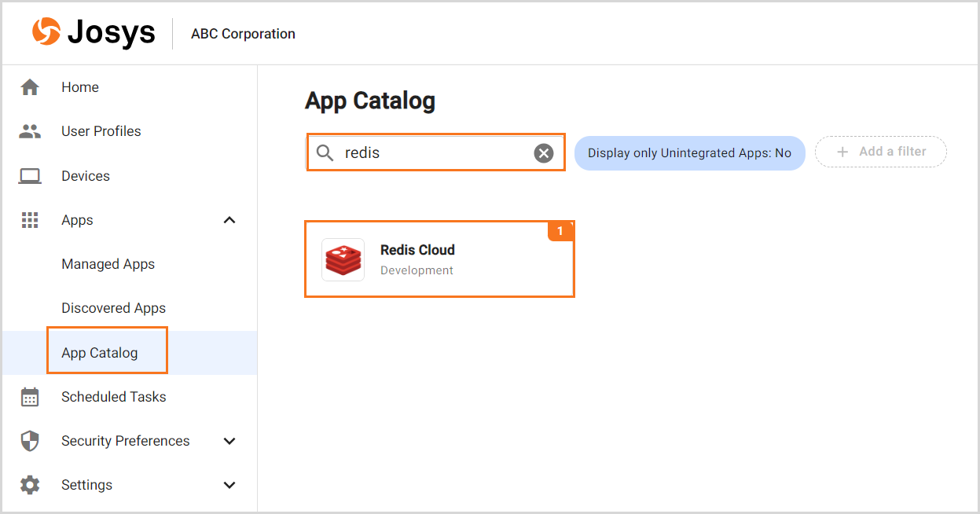Screen dimensions: 980x514
Task: Expand the Settings chevron
Action: [229, 485]
